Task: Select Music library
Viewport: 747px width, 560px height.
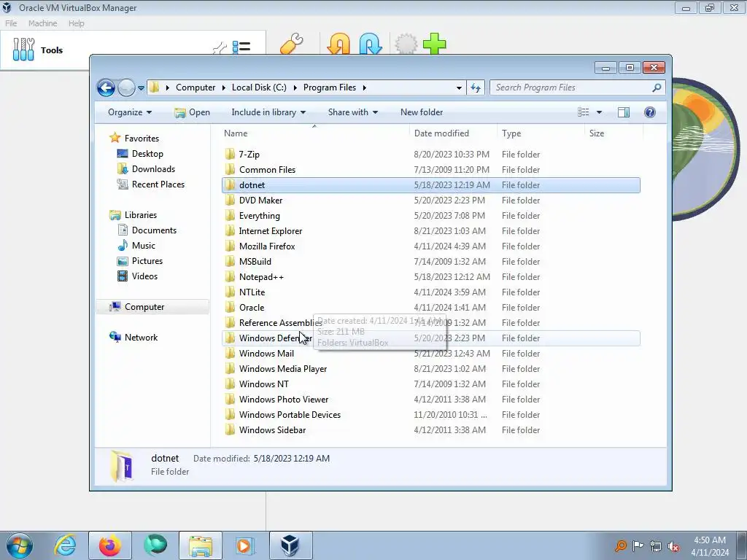Action: (x=144, y=246)
